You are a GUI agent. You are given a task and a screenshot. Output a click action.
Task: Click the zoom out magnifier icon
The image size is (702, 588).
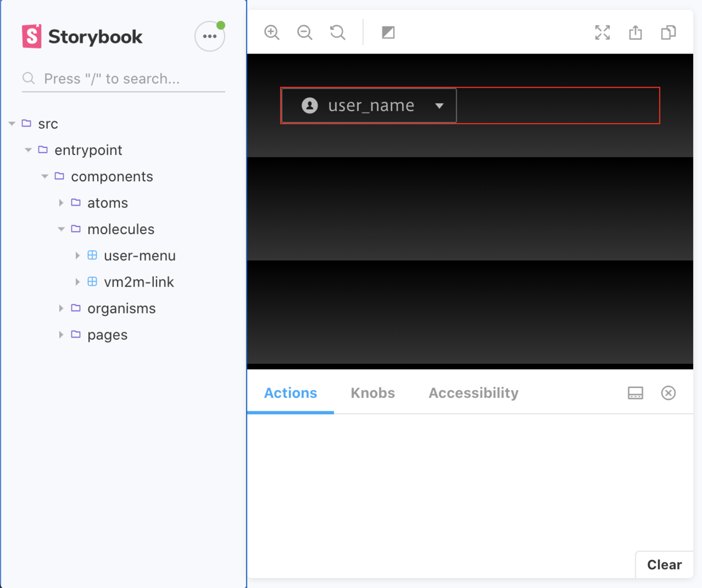coord(305,32)
